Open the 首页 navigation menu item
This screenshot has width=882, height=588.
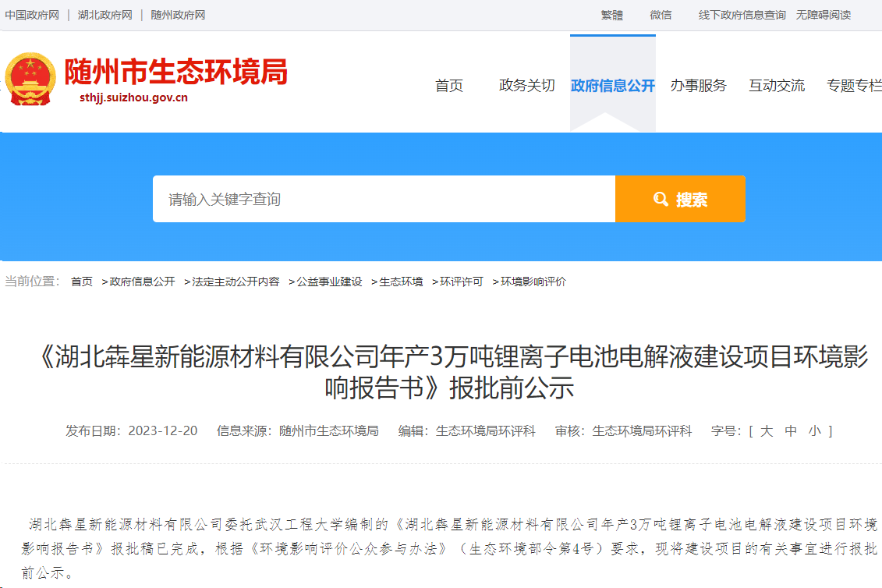pyautogui.click(x=449, y=86)
